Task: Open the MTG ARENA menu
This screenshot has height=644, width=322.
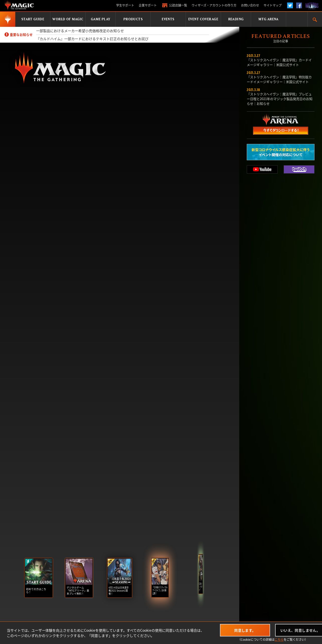Action: coord(268,19)
